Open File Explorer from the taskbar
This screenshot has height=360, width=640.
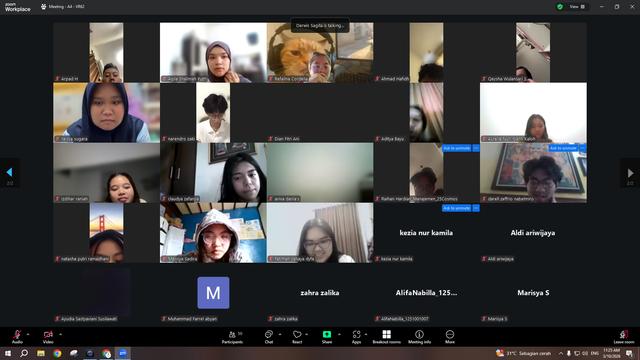pyautogui.click(x=41, y=353)
